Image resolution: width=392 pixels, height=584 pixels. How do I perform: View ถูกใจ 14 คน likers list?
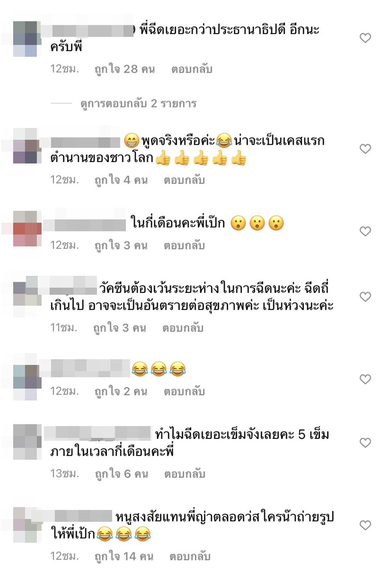124,557
